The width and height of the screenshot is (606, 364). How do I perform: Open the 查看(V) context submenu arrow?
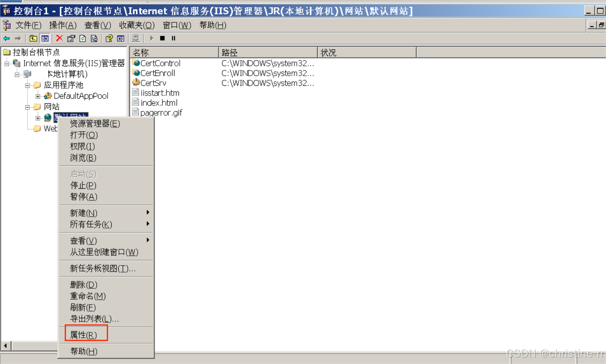point(148,240)
